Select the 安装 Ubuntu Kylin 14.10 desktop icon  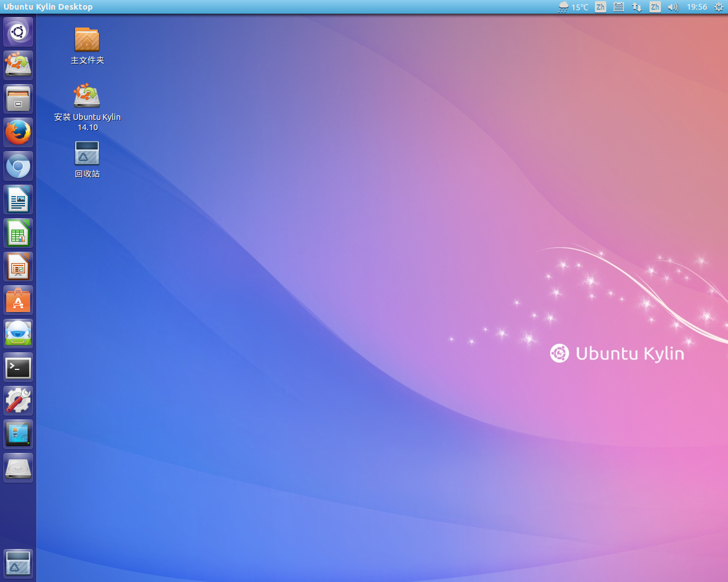coord(87,107)
